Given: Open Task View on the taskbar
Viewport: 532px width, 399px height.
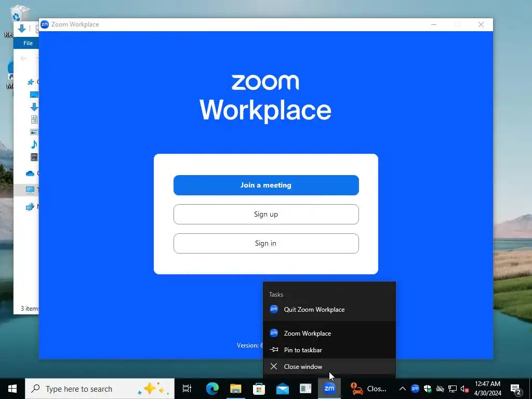Looking at the screenshot, I should [x=187, y=389].
